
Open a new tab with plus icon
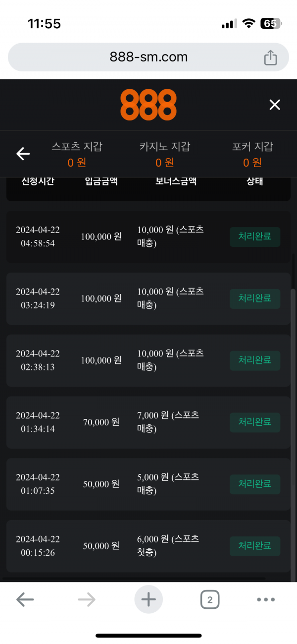pos(148,600)
